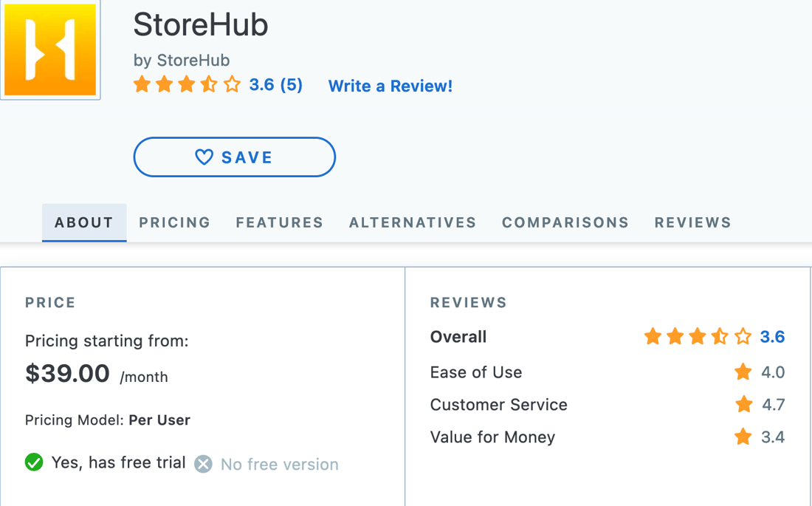Click the star beside the Customer Service score
The width and height of the screenshot is (812, 506).
point(743,405)
